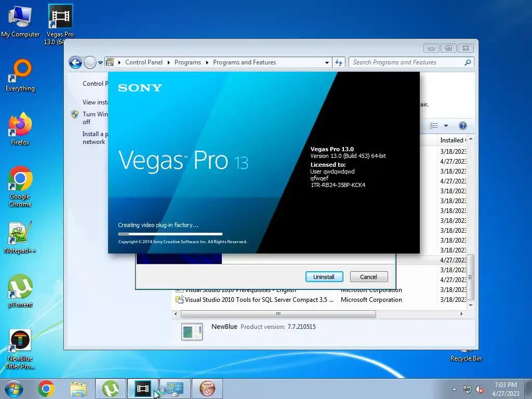The height and width of the screenshot is (399, 532).
Task: Click the vertical scrollbar thumb
Action: tap(471, 277)
